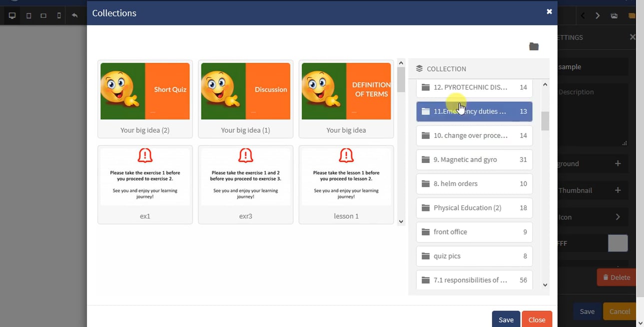Expand the Icon setting chevron

coord(618,217)
